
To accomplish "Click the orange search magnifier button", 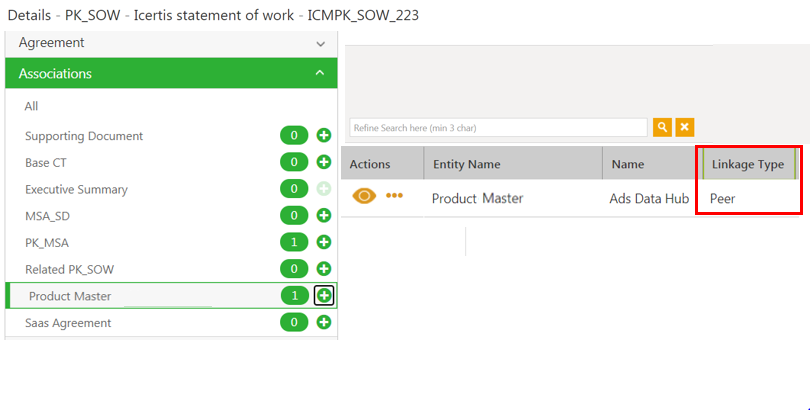I will 662,127.
